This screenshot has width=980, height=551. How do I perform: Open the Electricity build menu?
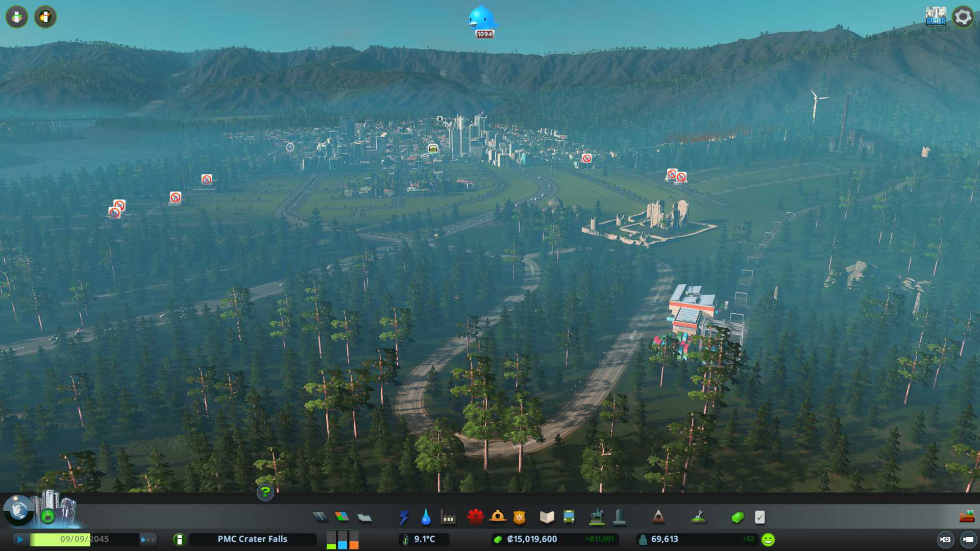pyautogui.click(x=404, y=517)
